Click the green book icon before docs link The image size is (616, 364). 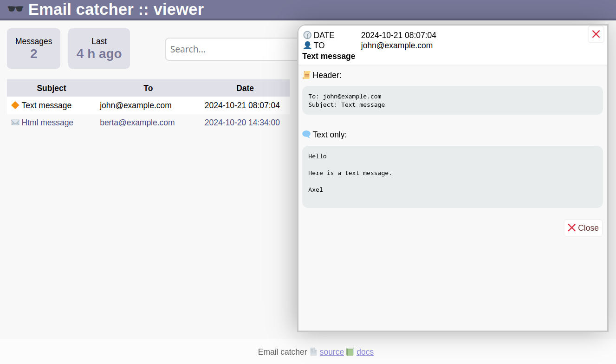click(x=350, y=352)
